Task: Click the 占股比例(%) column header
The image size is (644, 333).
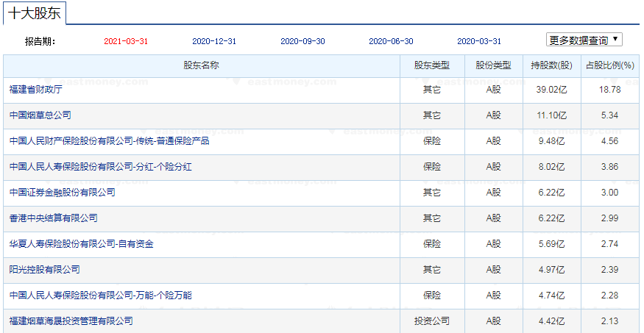Action: coord(610,65)
